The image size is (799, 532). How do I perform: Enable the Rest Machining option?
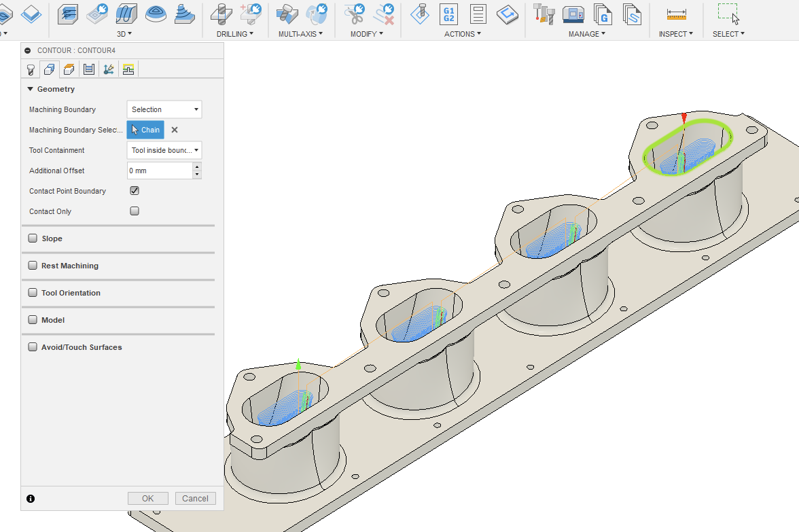coord(33,265)
